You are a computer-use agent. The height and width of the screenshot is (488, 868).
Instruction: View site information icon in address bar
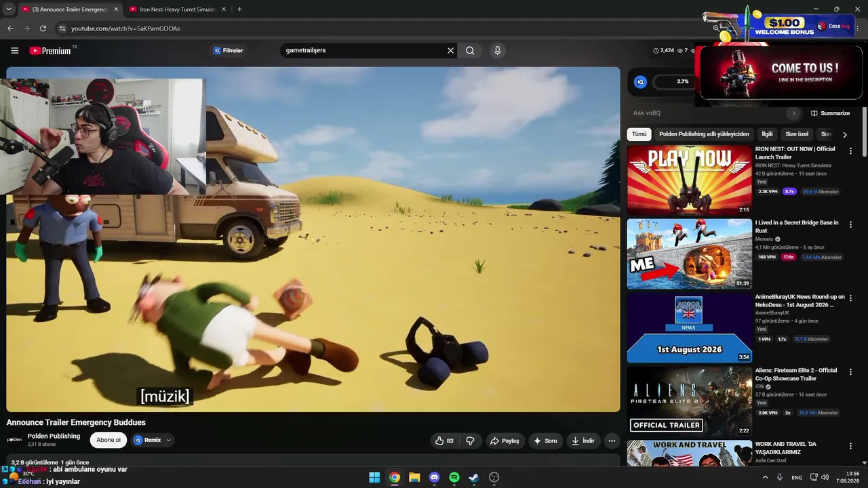[x=62, y=28]
